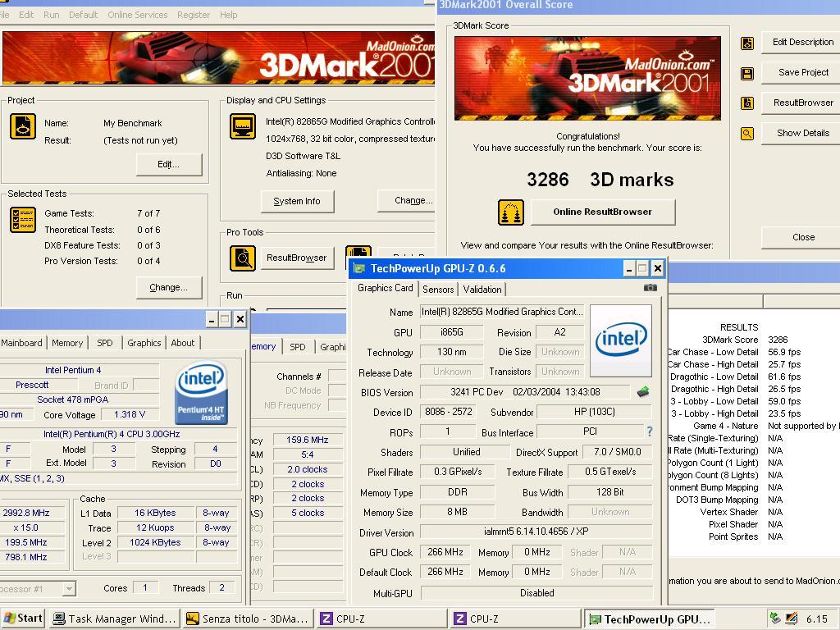Open the Help menu in 3DMark
Viewport: 840px width, 630px height.
228,15
